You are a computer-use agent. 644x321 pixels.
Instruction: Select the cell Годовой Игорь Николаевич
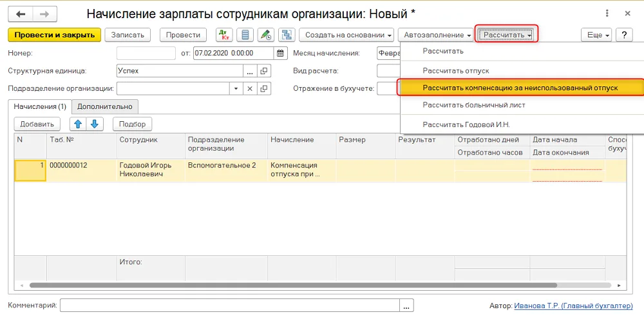(x=151, y=170)
